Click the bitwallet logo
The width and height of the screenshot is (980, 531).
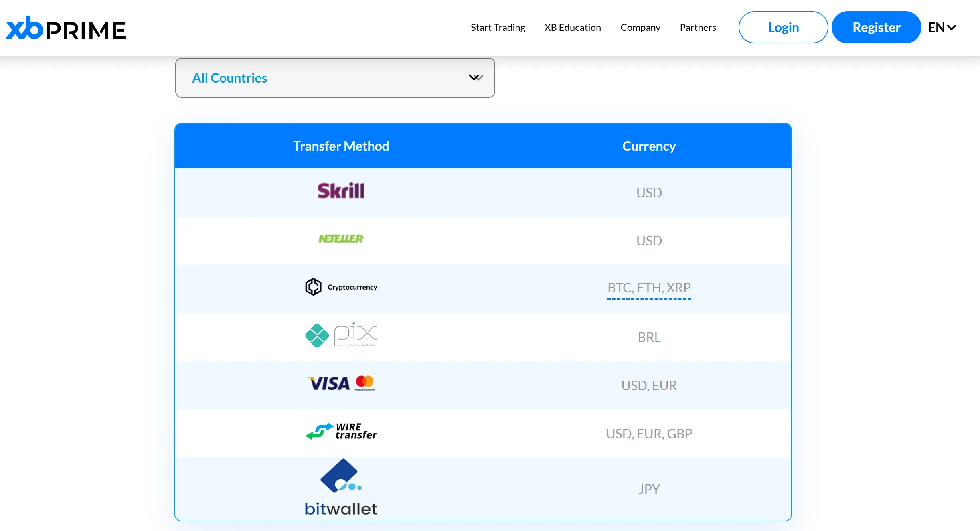pos(341,487)
